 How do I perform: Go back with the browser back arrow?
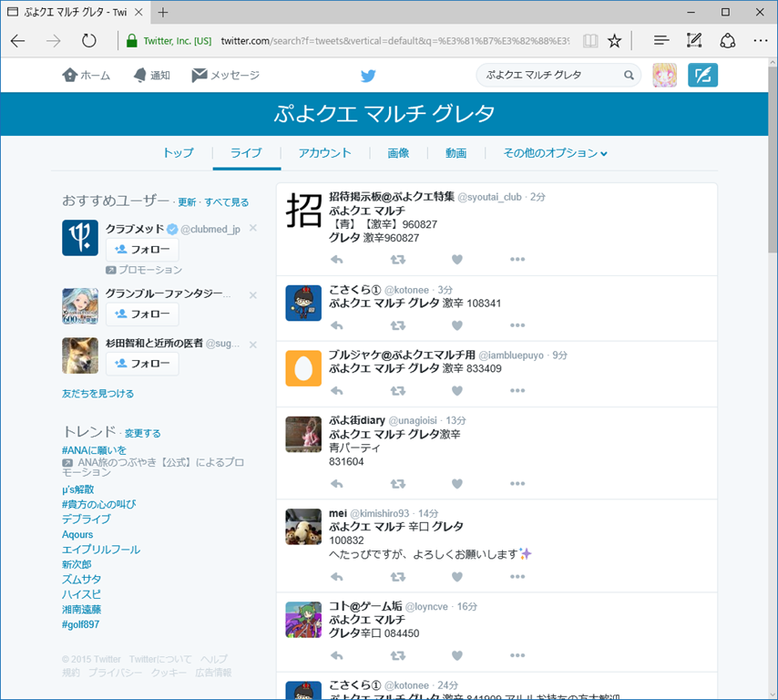click(18, 41)
